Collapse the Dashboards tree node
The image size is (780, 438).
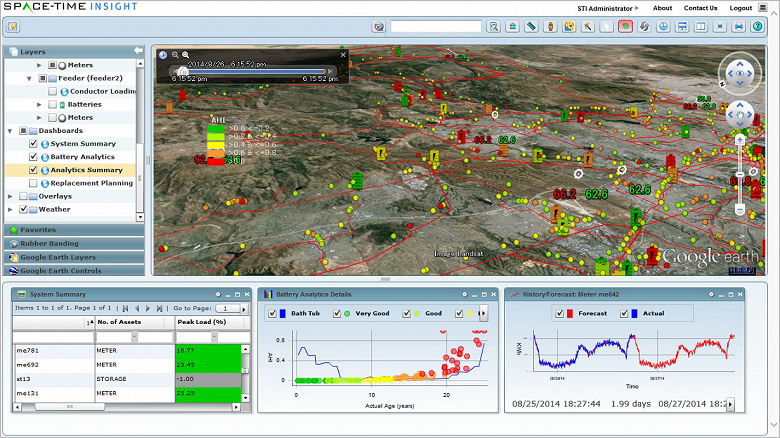pos(10,131)
